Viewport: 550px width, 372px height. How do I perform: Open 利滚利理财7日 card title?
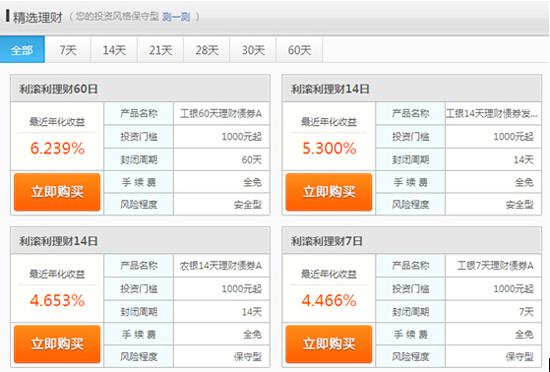[326, 241]
